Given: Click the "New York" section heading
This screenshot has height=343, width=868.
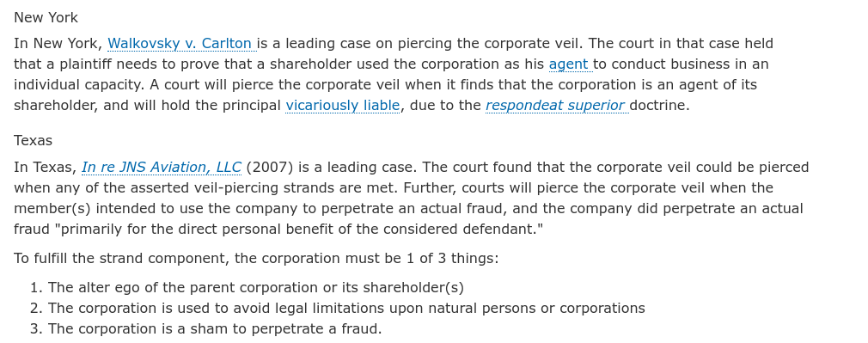Looking at the screenshot, I should (x=46, y=18).
